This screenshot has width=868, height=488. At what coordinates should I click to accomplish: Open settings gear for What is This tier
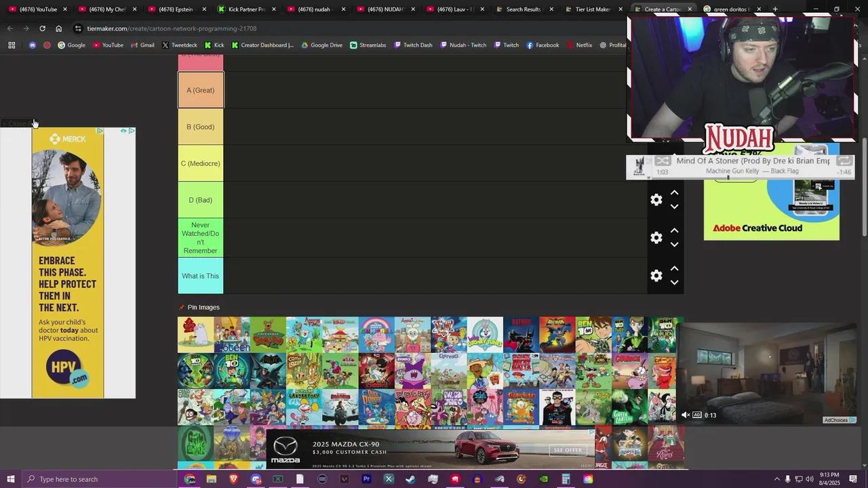click(656, 275)
